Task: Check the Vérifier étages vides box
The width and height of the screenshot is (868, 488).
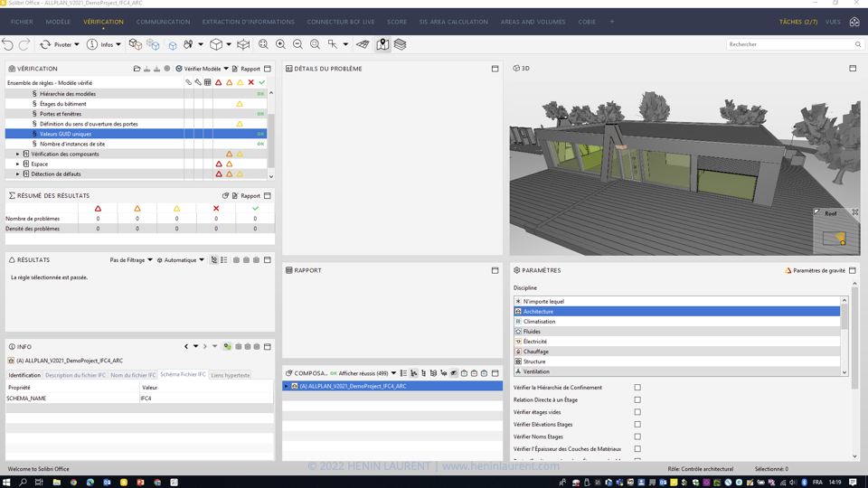Action: pos(637,412)
